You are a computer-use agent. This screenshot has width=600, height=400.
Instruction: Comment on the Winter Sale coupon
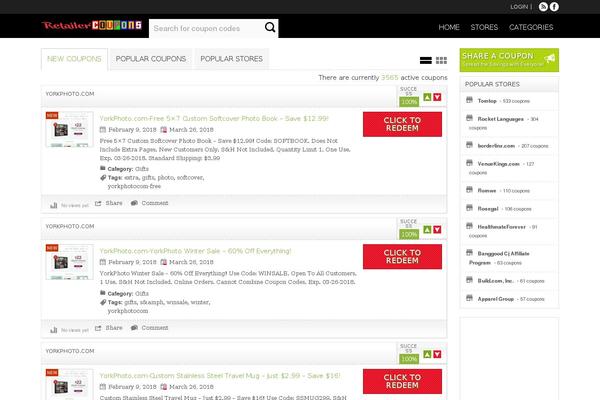pos(150,328)
